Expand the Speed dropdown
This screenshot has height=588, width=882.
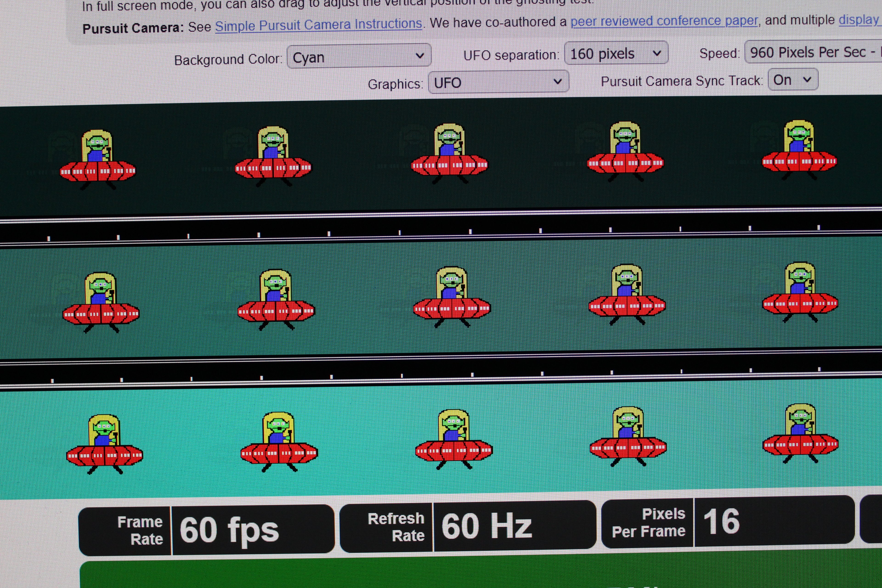point(814,52)
